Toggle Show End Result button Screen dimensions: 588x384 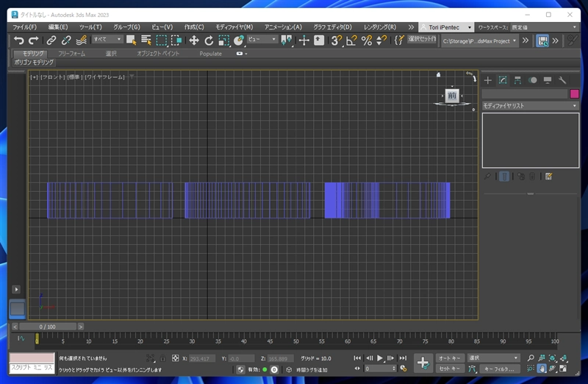click(504, 176)
